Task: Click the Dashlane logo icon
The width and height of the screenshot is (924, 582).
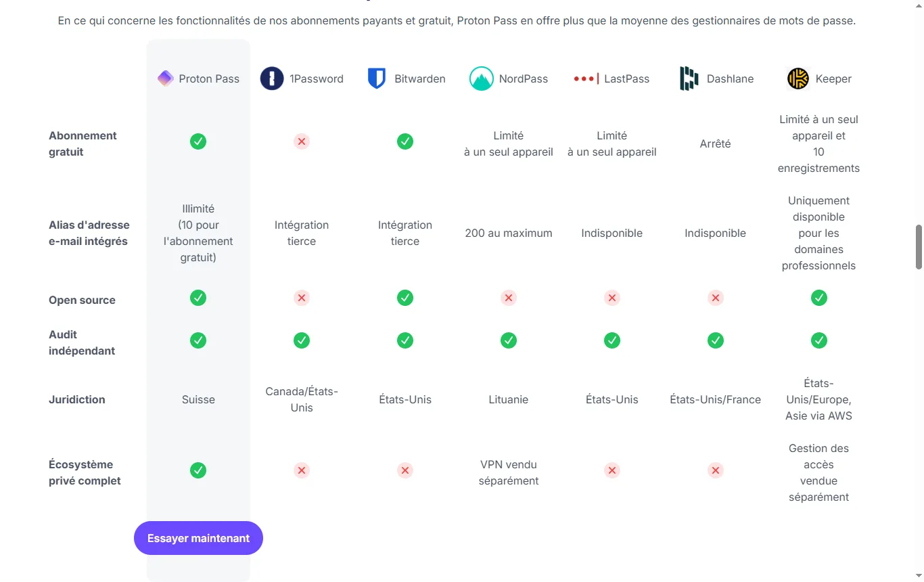Action: pyautogui.click(x=689, y=79)
